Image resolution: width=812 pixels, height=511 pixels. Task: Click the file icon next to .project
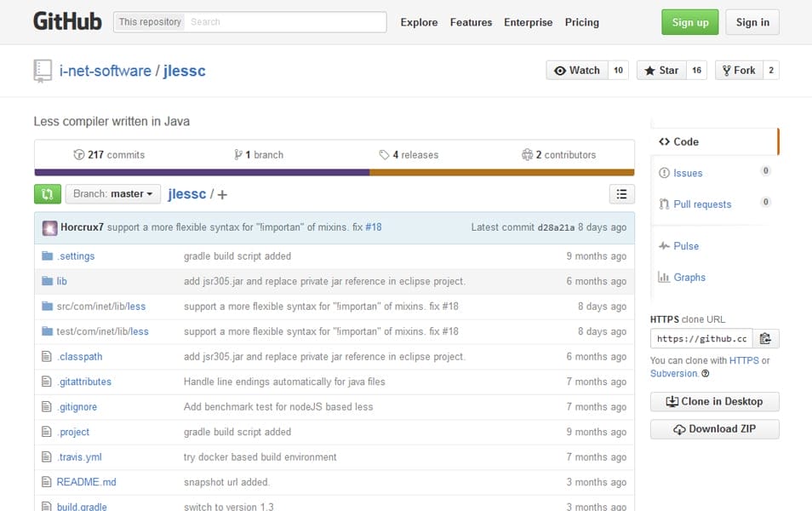click(x=47, y=431)
